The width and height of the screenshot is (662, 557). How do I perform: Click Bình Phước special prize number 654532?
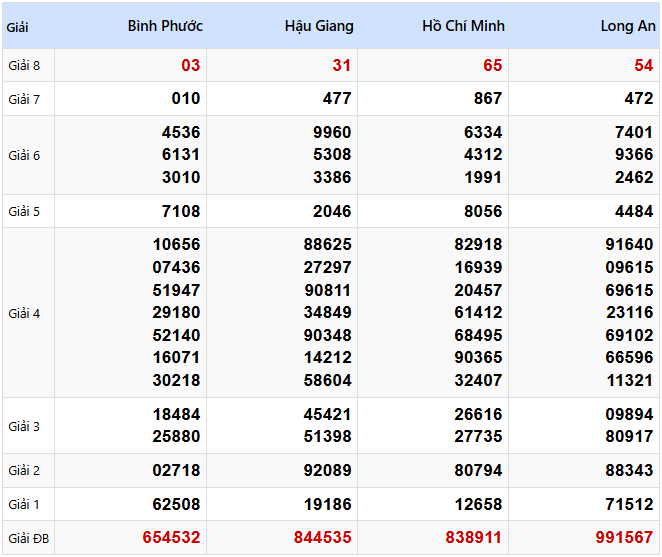pos(171,538)
